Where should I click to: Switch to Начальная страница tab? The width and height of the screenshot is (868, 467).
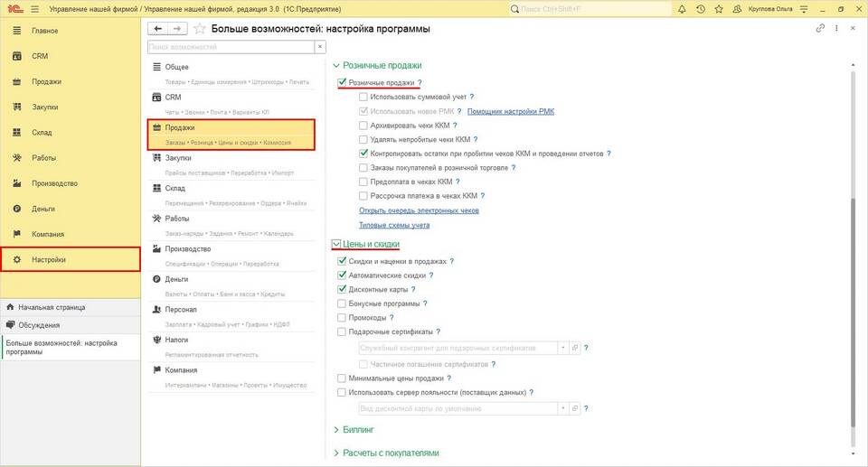pos(70,307)
